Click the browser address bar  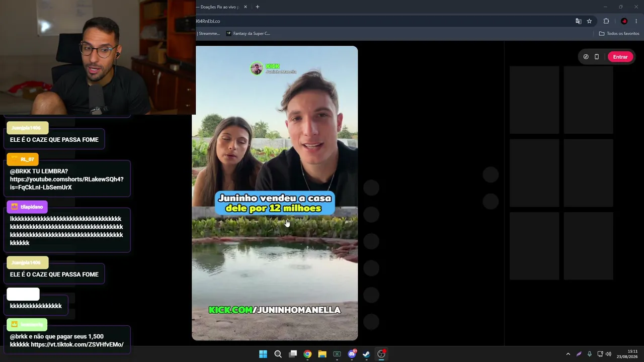click(x=382, y=21)
